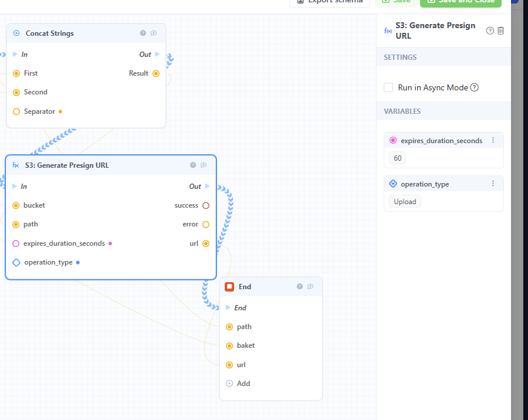Click the operation_type default value dot

pos(78,262)
